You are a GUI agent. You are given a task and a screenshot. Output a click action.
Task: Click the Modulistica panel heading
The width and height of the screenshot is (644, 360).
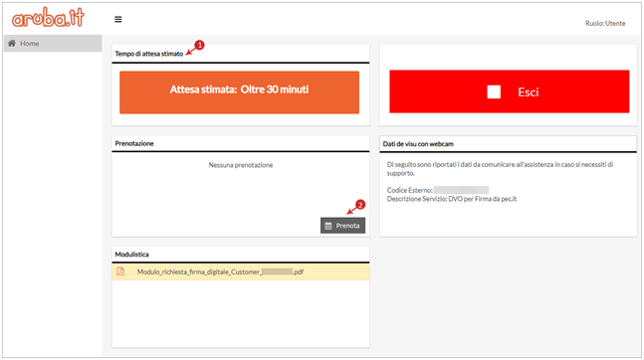[131, 255]
